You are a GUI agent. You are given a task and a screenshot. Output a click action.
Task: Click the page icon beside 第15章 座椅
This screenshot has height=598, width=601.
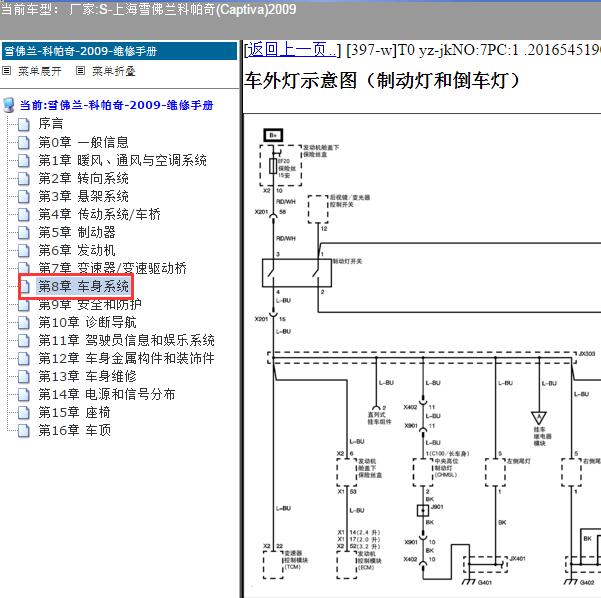click(24, 412)
